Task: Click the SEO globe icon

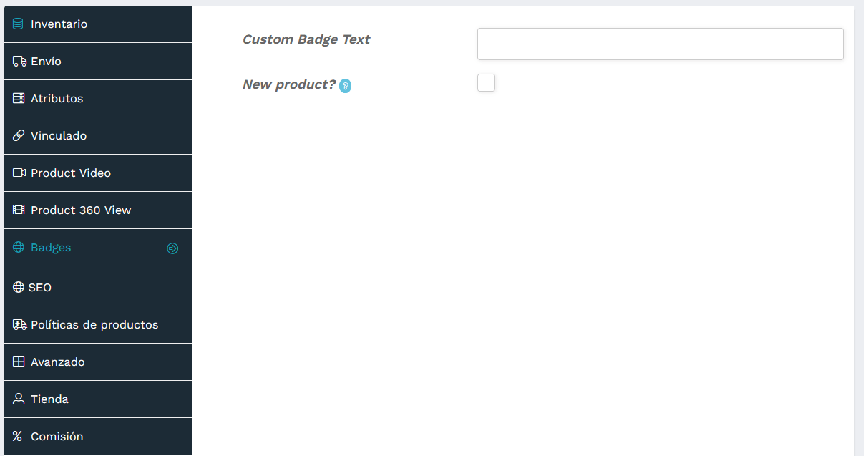Action: click(18, 287)
